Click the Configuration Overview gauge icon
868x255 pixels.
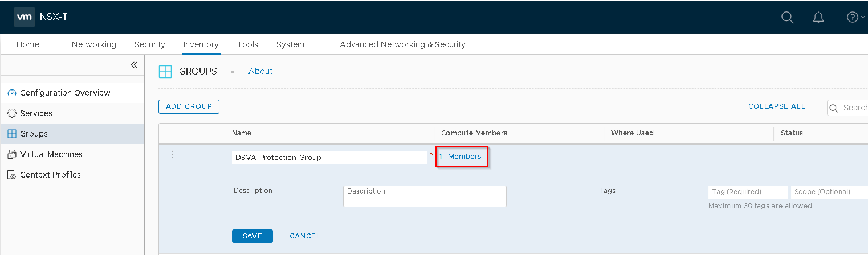click(12, 93)
